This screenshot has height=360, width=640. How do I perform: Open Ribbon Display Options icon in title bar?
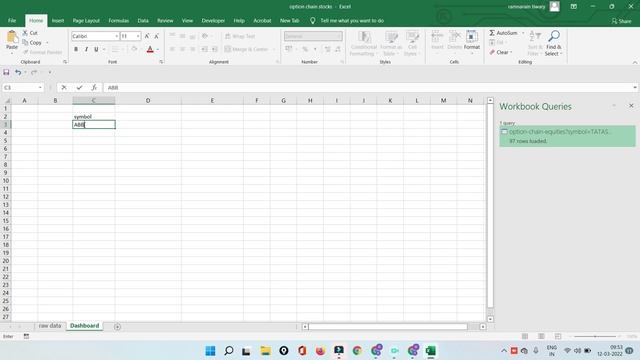[573, 7]
